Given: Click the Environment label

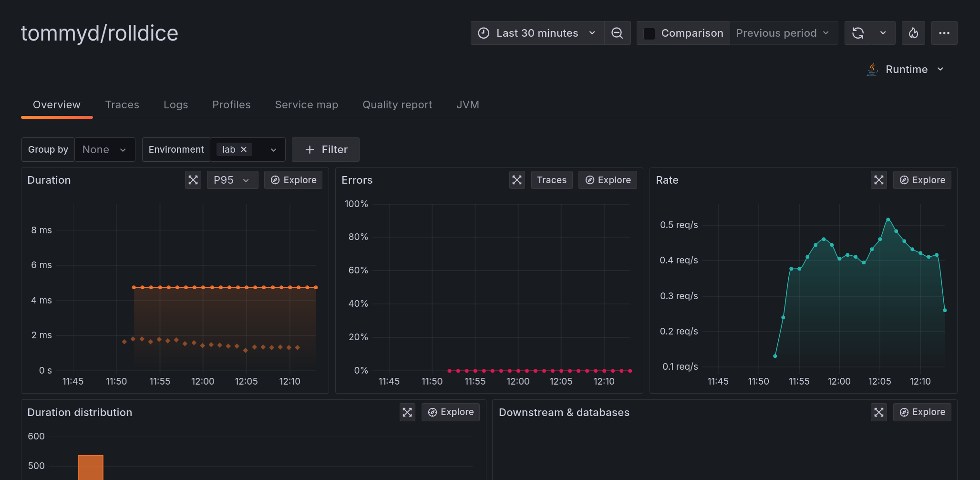Looking at the screenshot, I should coord(176,149).
